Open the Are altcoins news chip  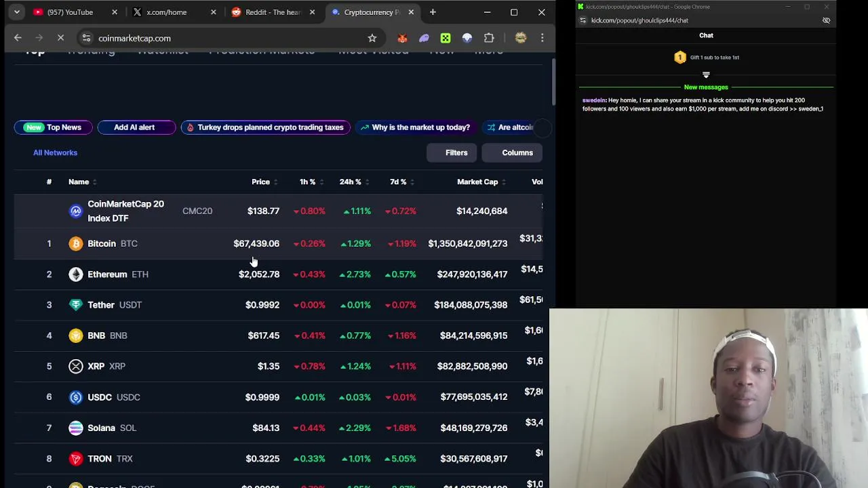click(x=511, y=127)
